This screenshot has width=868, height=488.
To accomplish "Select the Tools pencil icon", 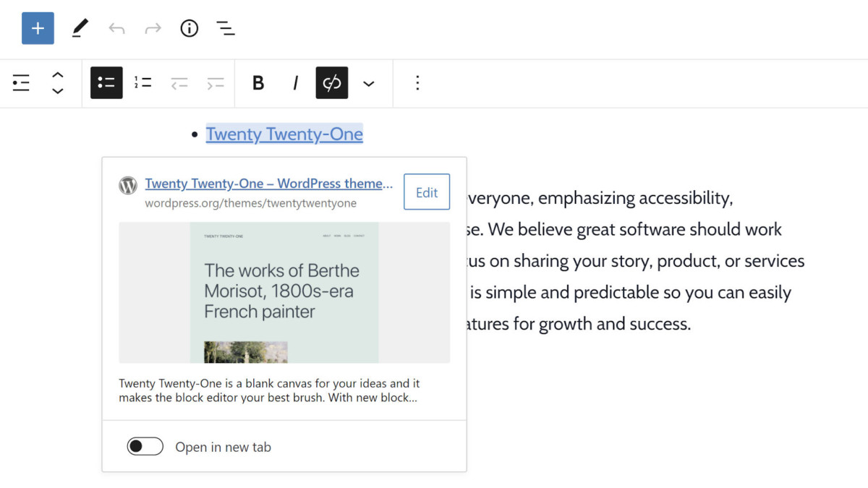I will point(80,29).
